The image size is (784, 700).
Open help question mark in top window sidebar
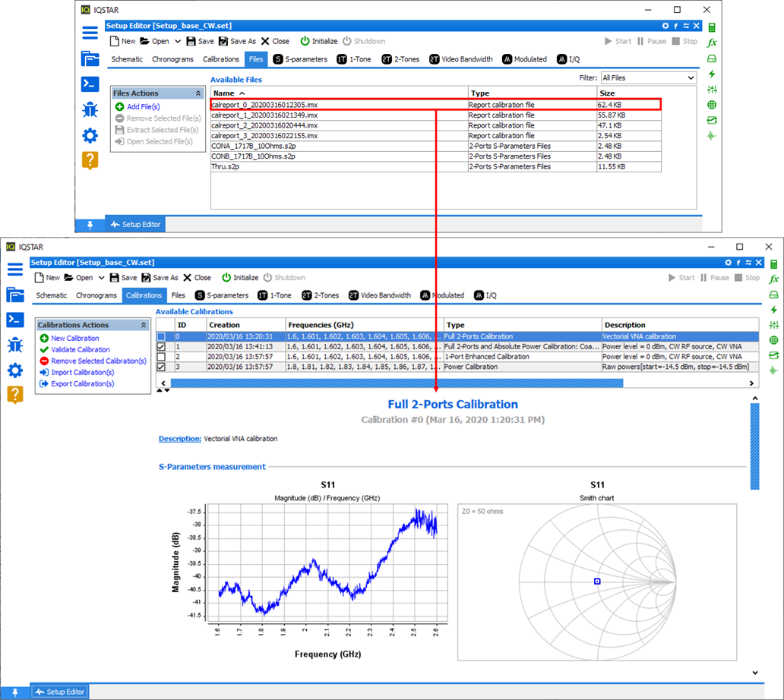(90, 160)
